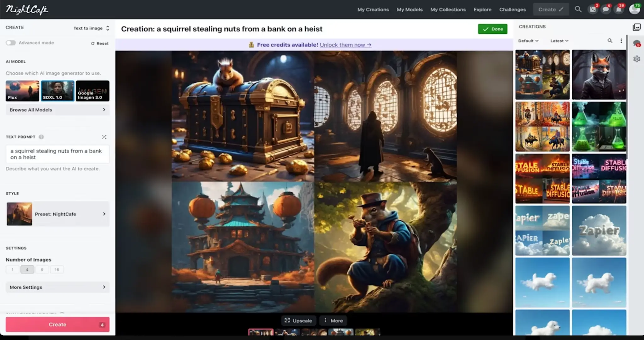Select the pagoda thumbnail in bottom filmstrip

point(341,332)
